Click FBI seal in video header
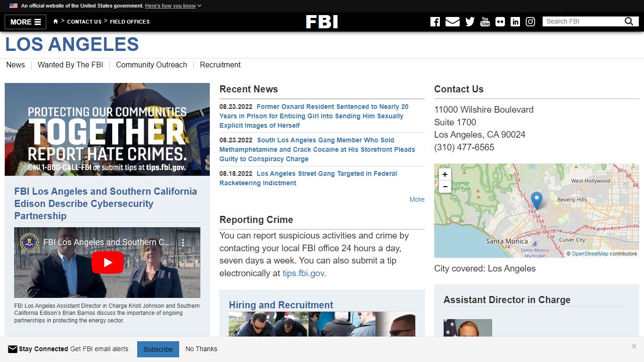 29,242
